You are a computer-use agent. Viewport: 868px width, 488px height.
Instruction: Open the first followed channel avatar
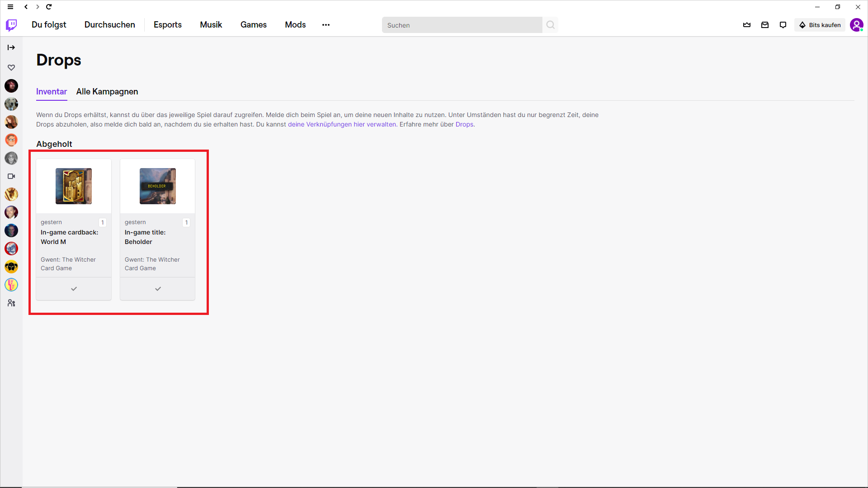11,86
